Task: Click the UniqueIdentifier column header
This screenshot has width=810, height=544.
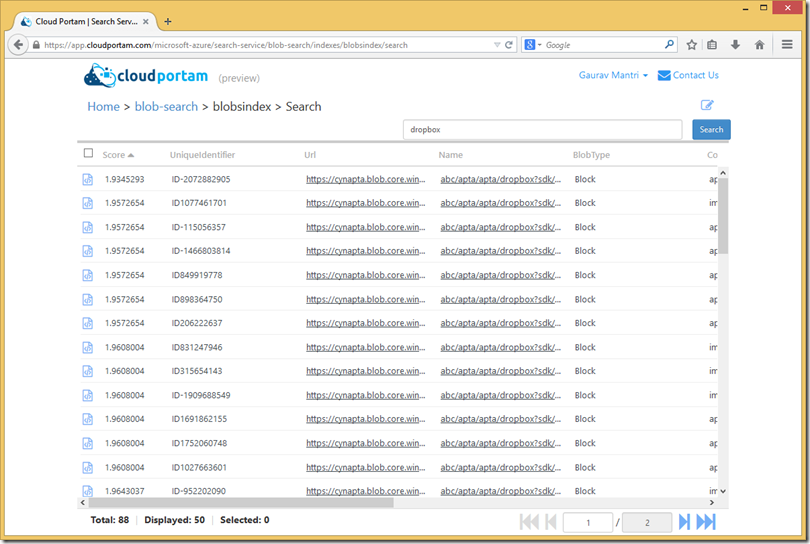Action: coord(202,155)
